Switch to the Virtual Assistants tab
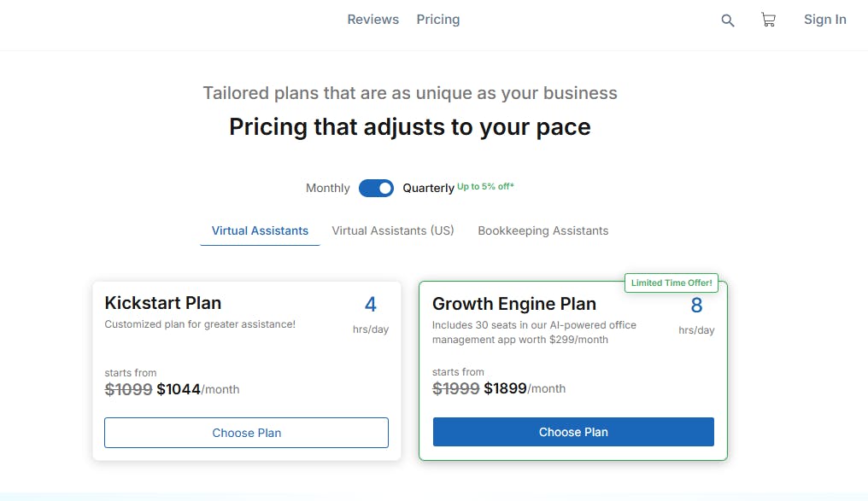This screenshot has width=868, height=501. 260,230
